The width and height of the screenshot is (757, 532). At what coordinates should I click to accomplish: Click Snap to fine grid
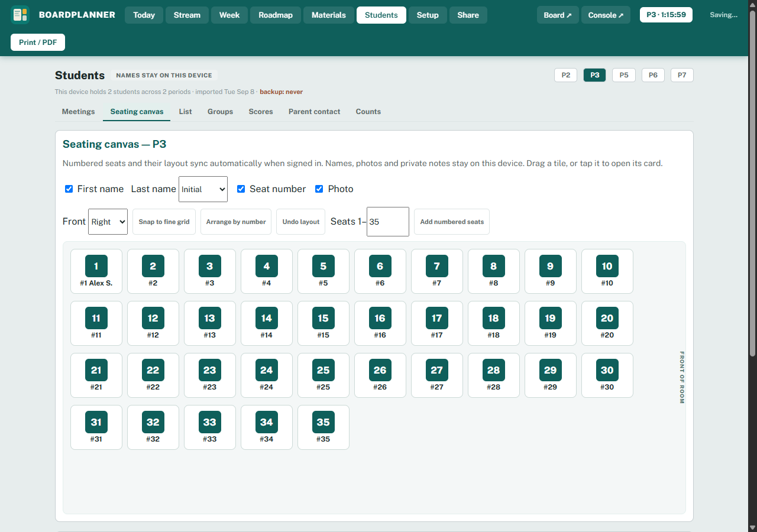[x=164, y=222]
